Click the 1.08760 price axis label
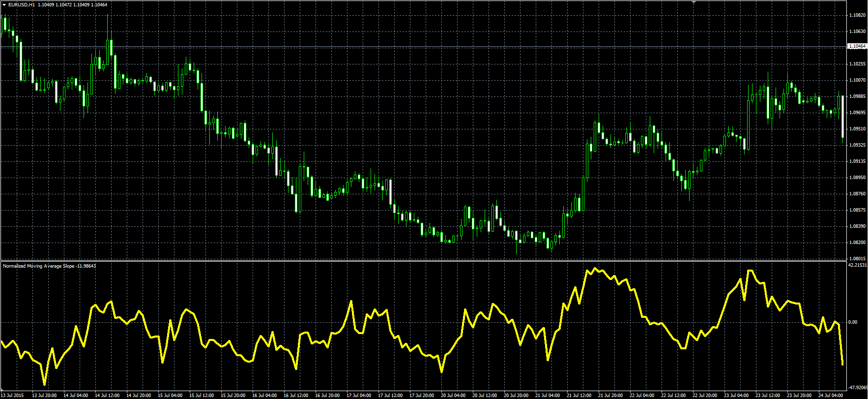868x399 pixels. [x=858, y=194]
